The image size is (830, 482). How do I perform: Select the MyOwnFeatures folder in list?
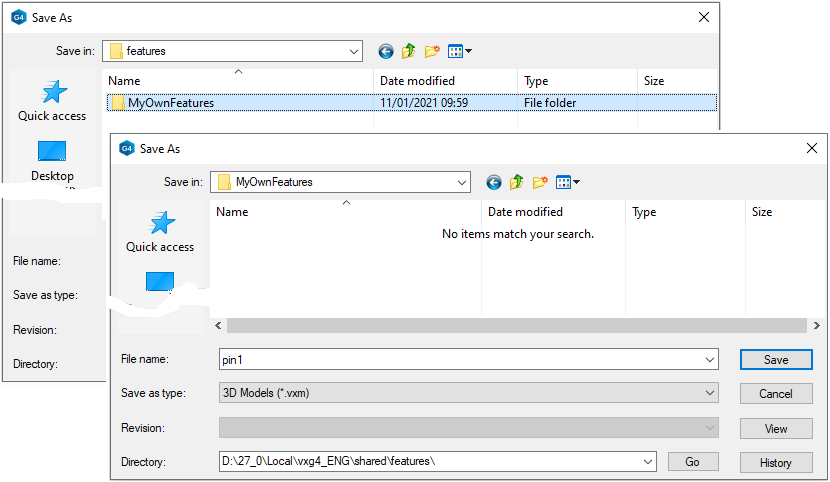[x=170, y=102]
